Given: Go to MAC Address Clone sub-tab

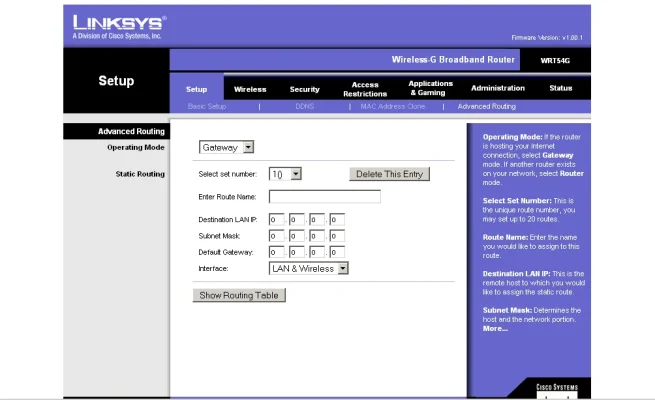Looking at the screenshot, I should (392, 106).
